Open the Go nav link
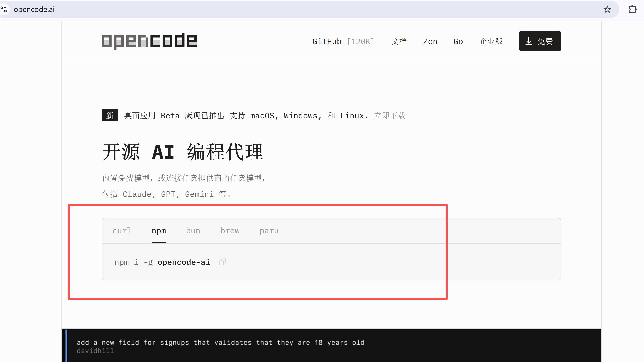This screenshot has height=362, width=644. coord(458,41)
